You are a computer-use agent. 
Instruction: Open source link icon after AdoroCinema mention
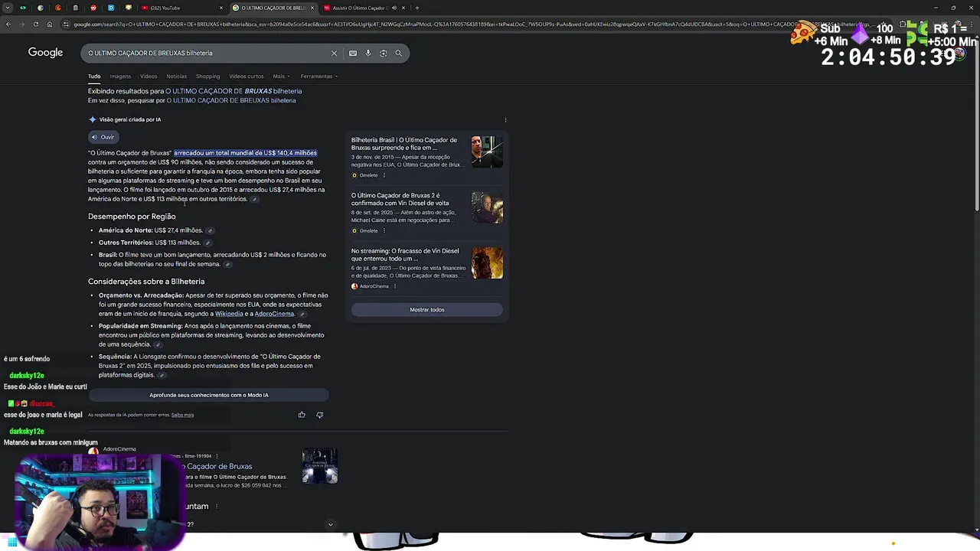[x=302, y=314]
